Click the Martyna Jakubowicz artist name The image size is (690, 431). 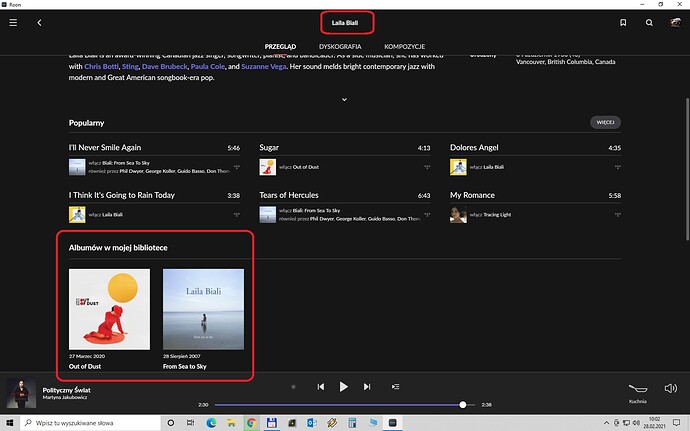[65, 398]
